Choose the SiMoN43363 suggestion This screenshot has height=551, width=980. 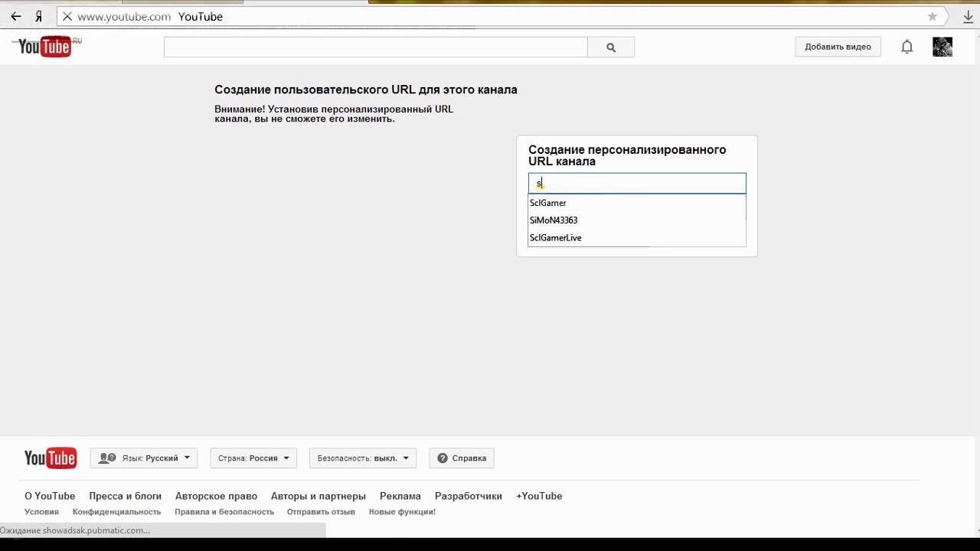pyautogui.click(x=637, y=220)
